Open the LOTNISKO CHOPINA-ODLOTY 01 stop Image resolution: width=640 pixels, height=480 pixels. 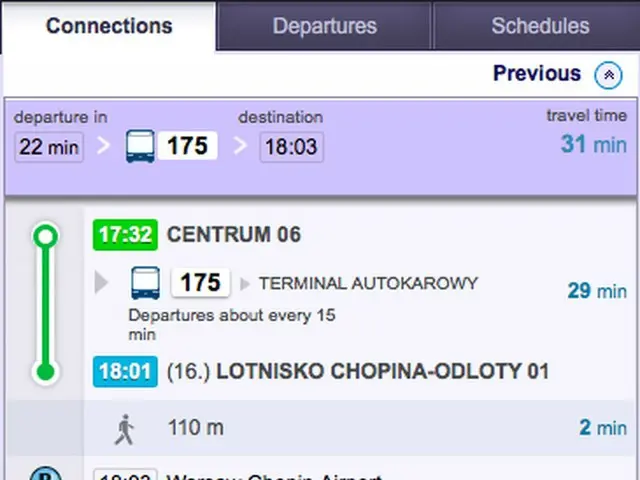pyautogui.click(x=382, y=371)
